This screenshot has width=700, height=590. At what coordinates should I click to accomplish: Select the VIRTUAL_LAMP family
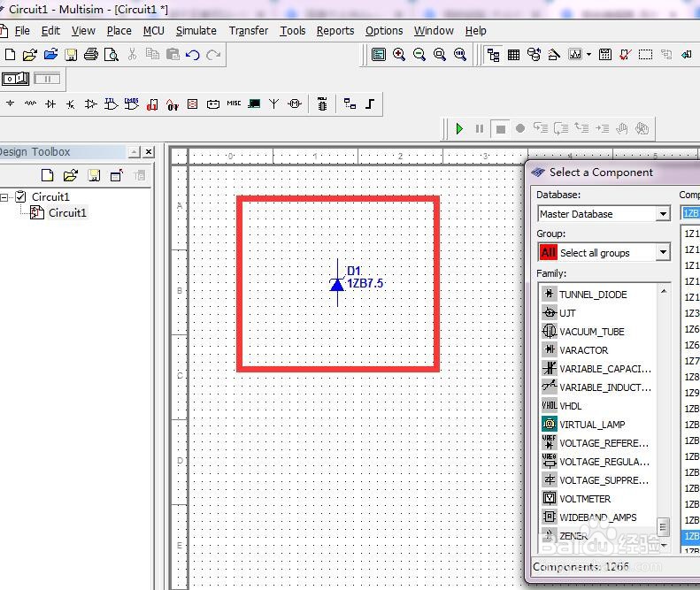click(592, 425)
